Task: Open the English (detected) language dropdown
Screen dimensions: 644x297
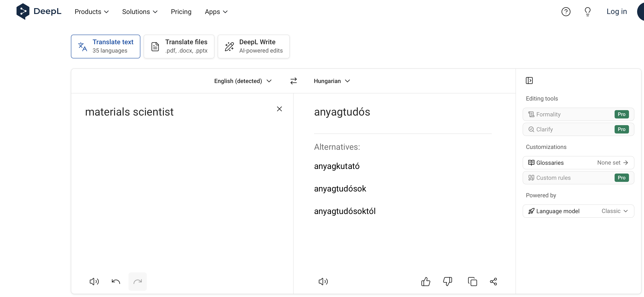Action: pos(243,81)
